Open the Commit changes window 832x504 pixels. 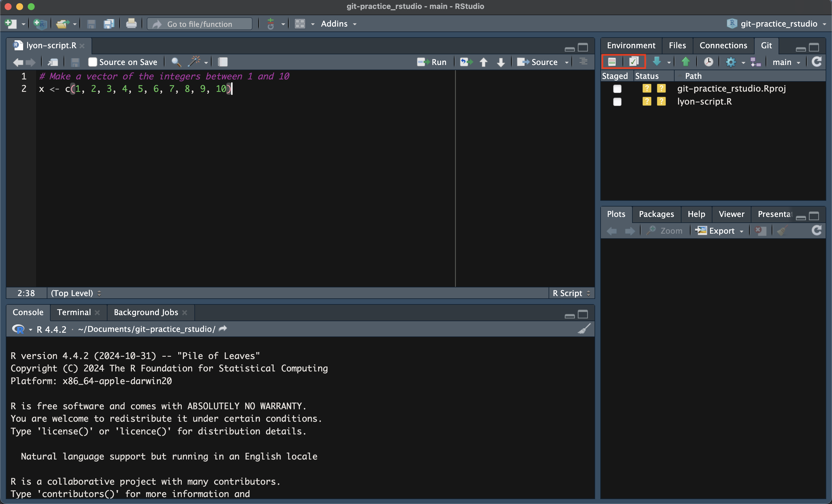point(633,62)
